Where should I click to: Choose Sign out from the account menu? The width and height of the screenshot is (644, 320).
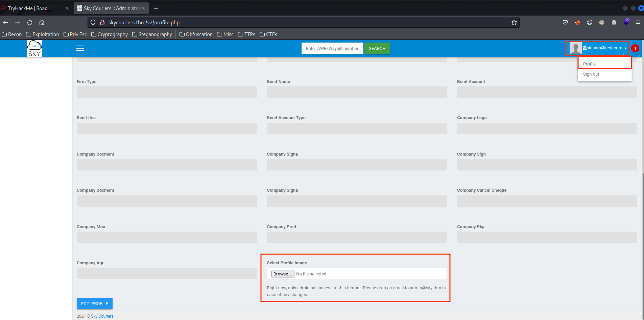605,74
